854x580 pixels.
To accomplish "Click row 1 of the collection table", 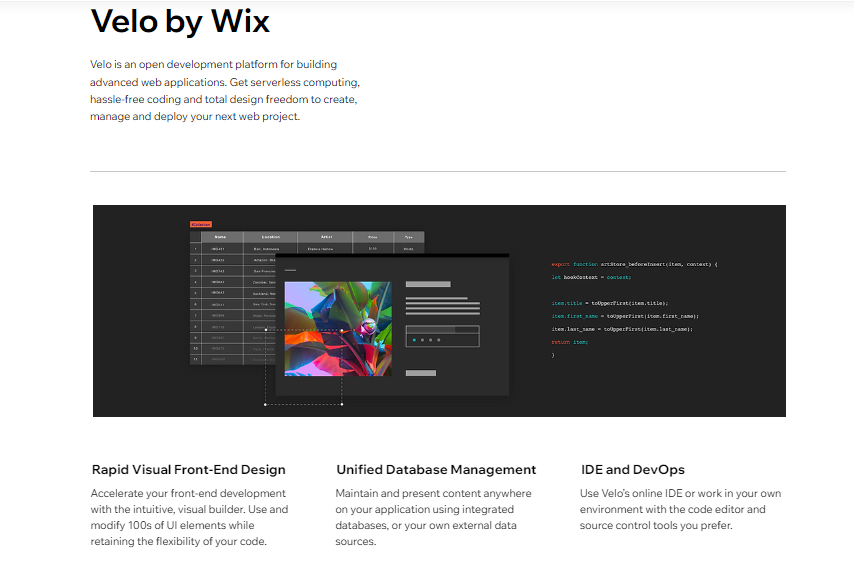I will (x=270, y=248).
